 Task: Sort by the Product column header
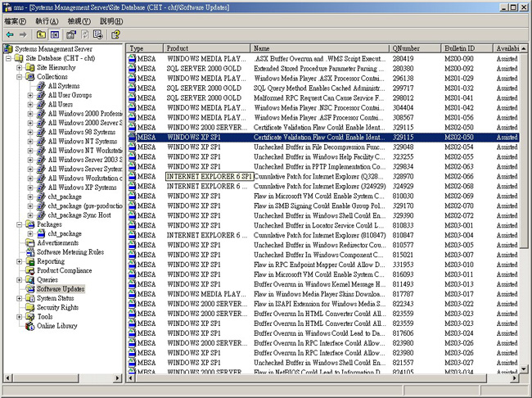click(x=206, y=48)
